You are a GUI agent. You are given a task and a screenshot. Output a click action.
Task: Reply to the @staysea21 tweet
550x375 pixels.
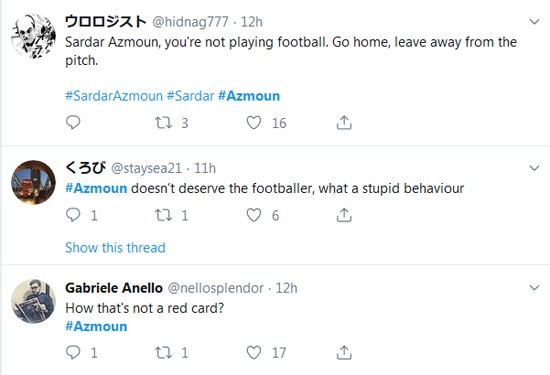(73, 215)
